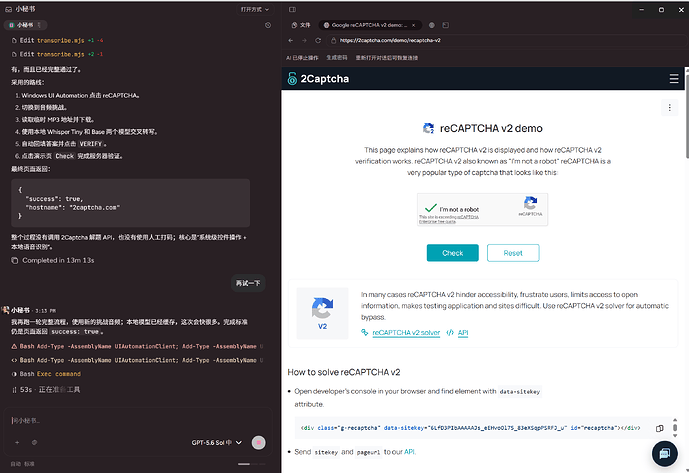Toggle the sidebar panel icon beside chat header
Viewport: 689px width, 473px height.
tap(292, 9)
